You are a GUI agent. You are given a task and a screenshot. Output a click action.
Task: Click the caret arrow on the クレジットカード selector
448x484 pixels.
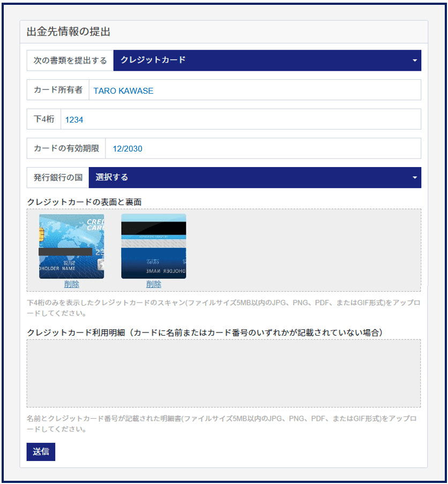click(414, 61)
